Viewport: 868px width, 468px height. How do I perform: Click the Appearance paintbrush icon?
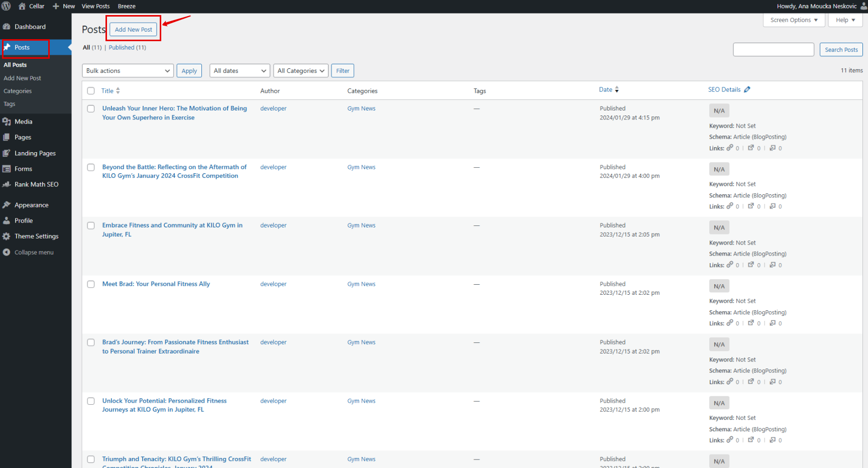7,205
